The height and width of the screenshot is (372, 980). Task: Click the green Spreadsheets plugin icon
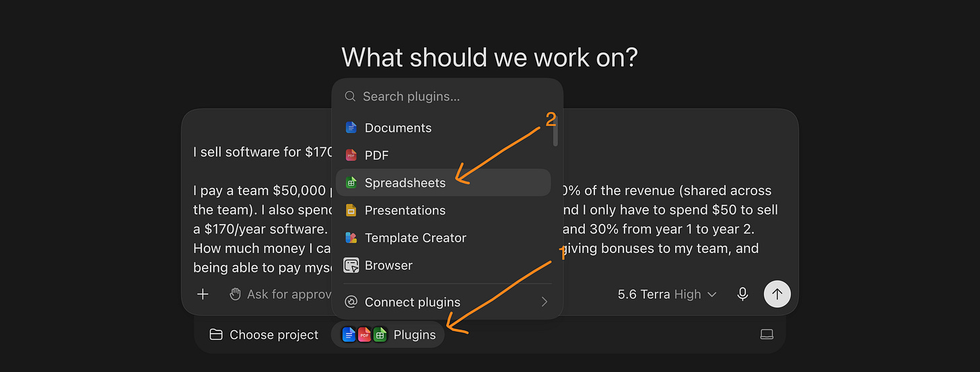tap(351, 183)
